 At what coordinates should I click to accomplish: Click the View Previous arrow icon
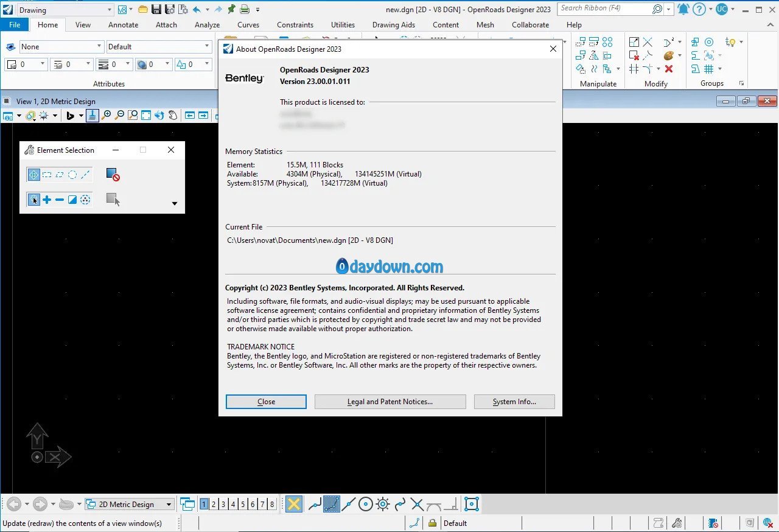pos(190,115)
